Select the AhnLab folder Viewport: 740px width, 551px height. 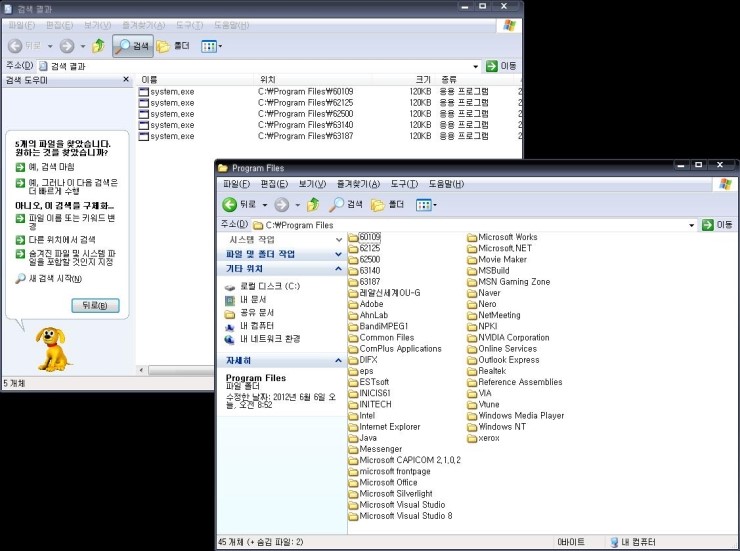tap(368, 315)
